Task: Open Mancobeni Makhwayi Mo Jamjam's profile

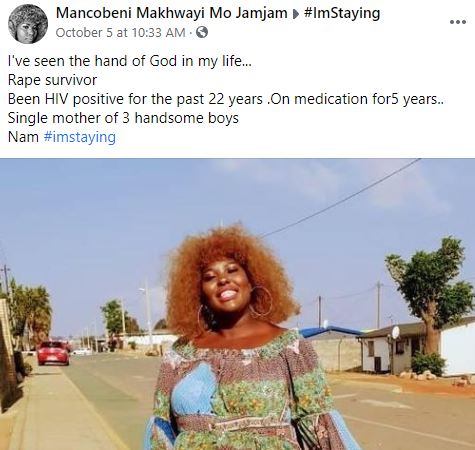Action: click(x=171, y=13)
